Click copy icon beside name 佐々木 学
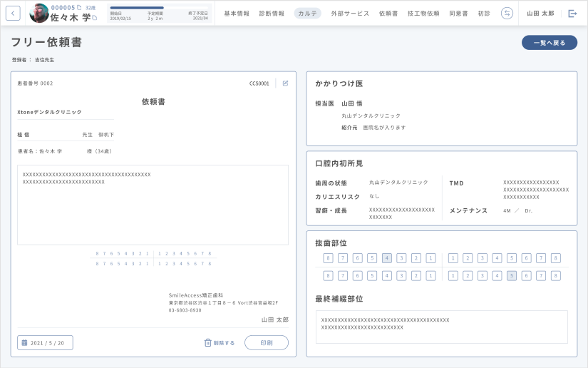588x368 pixels. [95, 18]
